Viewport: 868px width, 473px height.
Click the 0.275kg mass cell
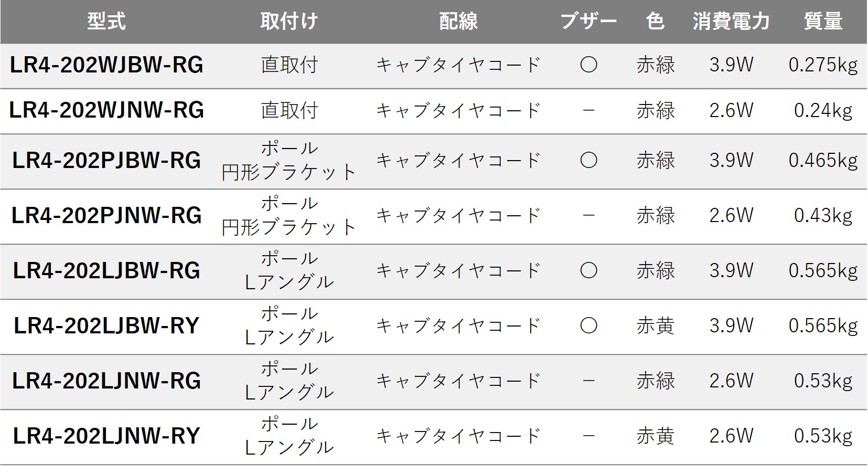(823, 65)
